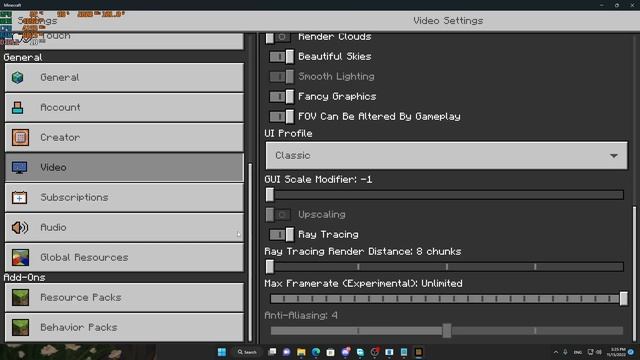Click the Account character icon
This screenshot has height=360, width=640.
coord(18,107)
